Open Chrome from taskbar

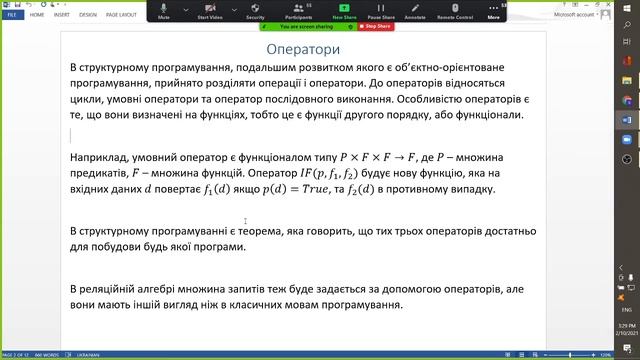point(627,100)
